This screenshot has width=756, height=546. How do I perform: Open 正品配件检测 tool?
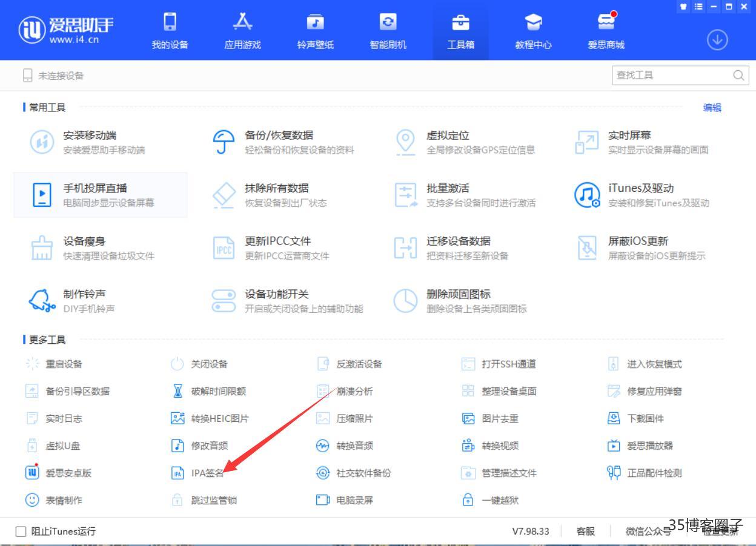click(x=645, y=473)
